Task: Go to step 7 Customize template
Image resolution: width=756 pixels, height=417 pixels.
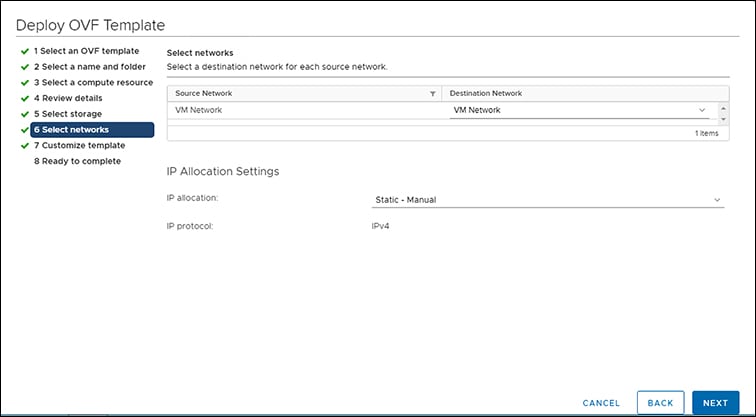Action: 79,146
